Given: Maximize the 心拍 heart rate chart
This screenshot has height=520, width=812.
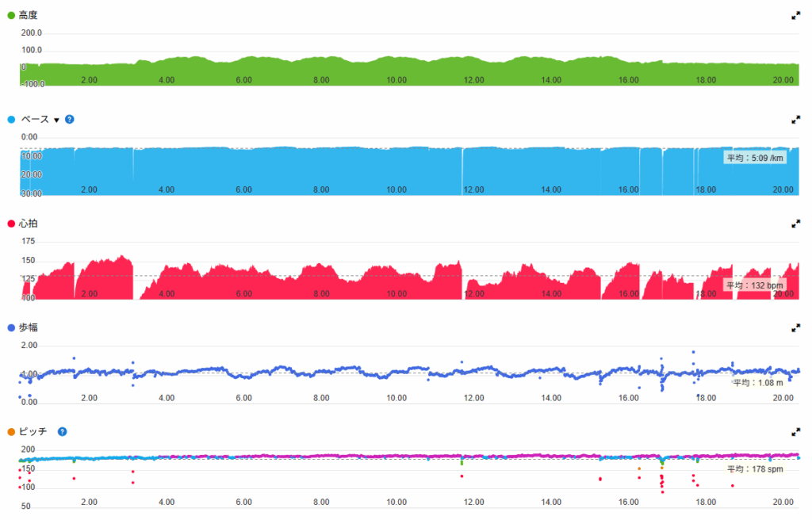Looking at the screenshot, I should tap(795, 224).
